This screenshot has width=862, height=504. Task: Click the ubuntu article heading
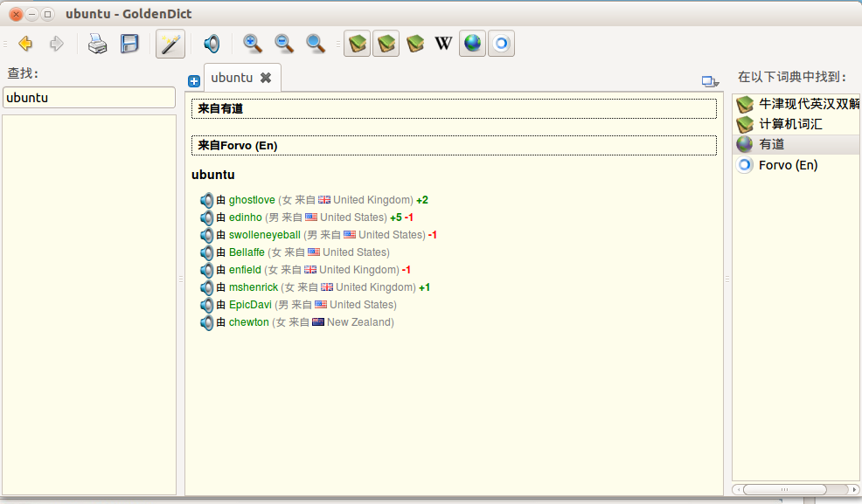(212, 175)
